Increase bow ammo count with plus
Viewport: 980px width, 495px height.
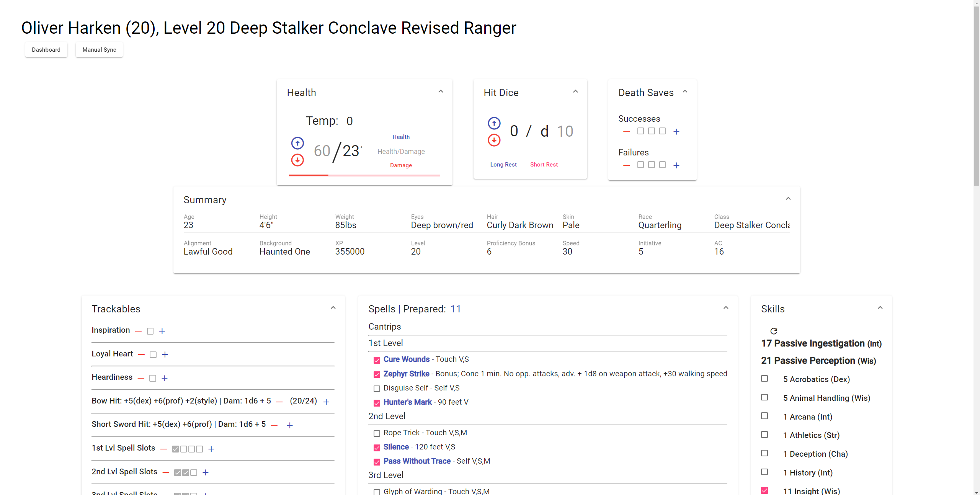click(x=326, y=402)
